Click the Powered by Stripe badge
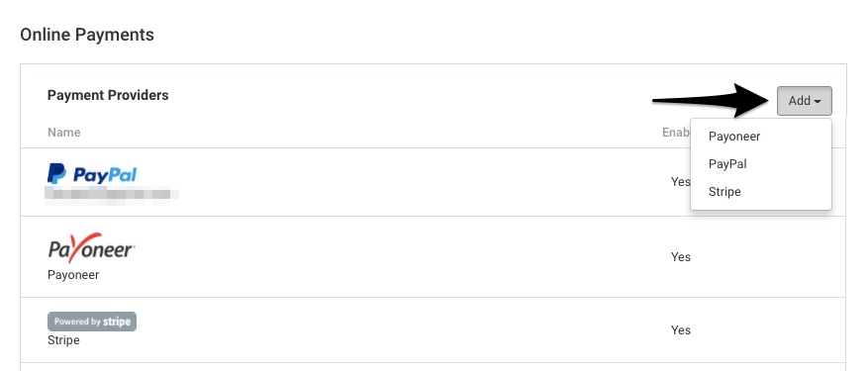 (92, 322)
